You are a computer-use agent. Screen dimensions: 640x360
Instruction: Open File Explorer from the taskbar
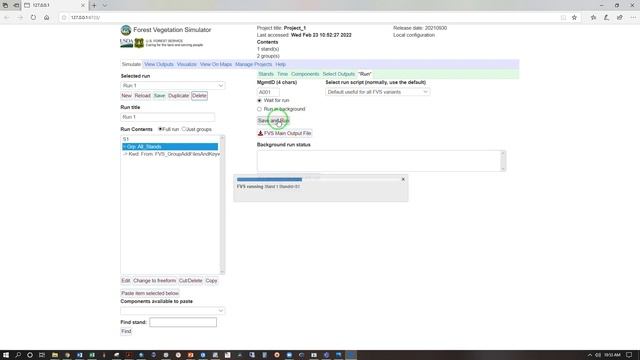point(55,355)
